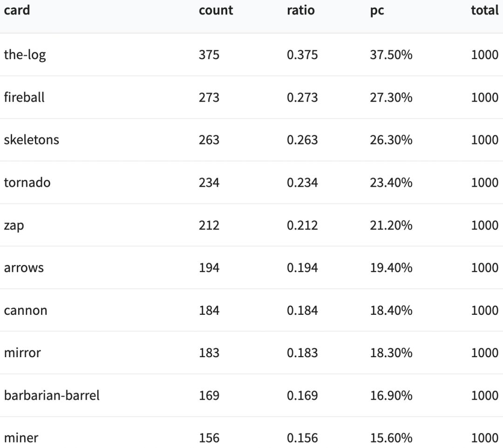Select the 'cannon' row label
Viewport: 503px width, 448px height.
coord(26,311)
